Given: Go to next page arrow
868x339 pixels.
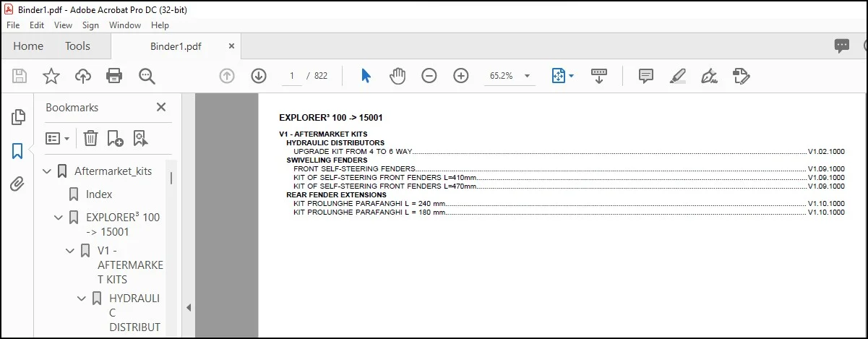Looking at the screenshot, I should coord(259,76).
